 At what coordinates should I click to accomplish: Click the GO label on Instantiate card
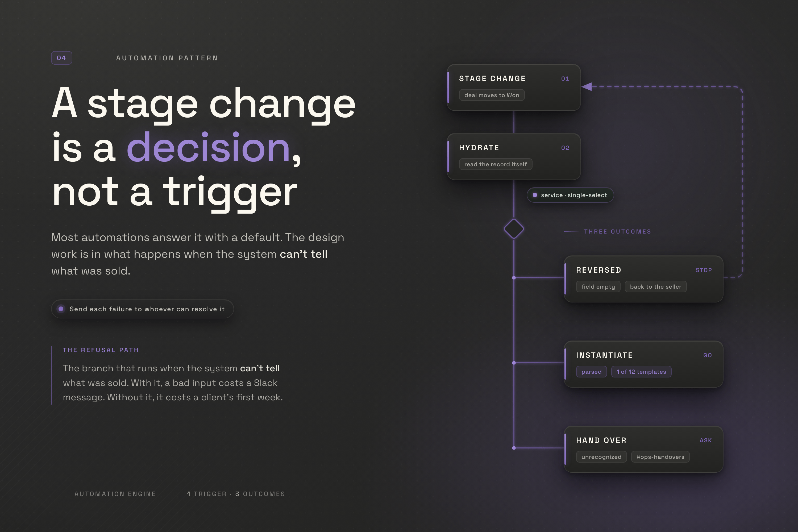coord(707,356)
